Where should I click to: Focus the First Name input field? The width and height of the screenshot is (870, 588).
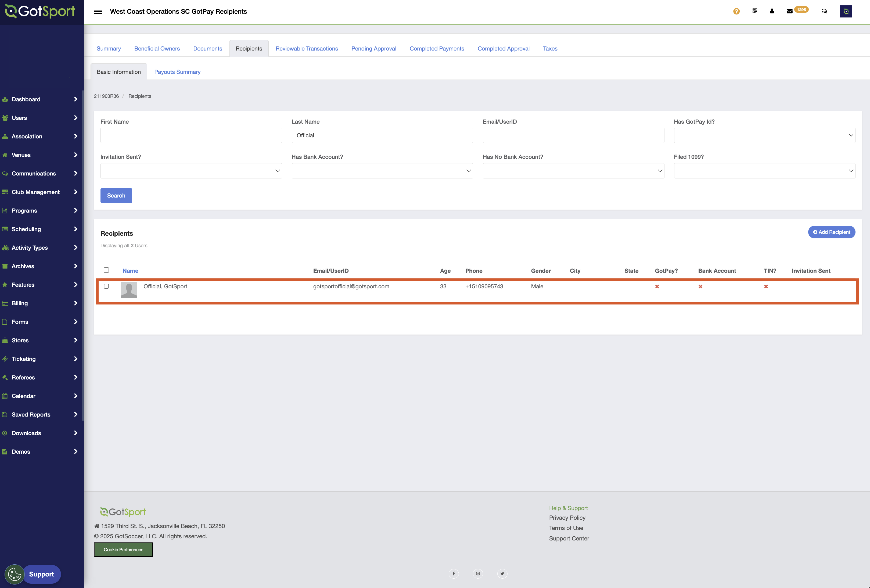tap(191, 135)
